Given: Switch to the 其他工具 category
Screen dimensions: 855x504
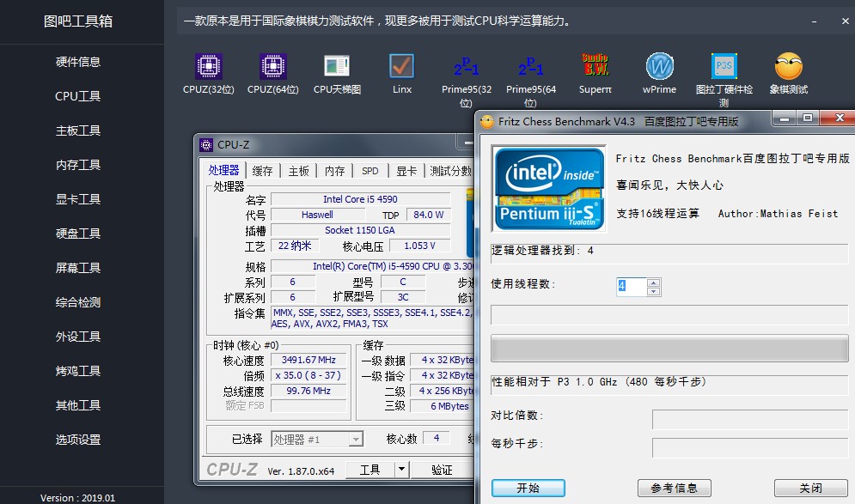Looking at the screenshot, I should [x=78, y=405].
